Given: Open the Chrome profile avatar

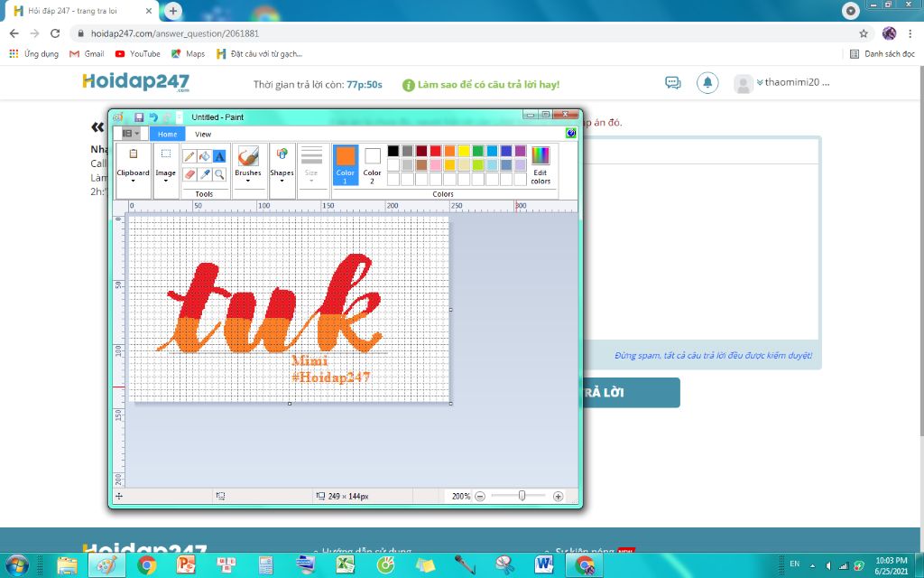Looking at the screenshot, I should click(x=889, y=33).
